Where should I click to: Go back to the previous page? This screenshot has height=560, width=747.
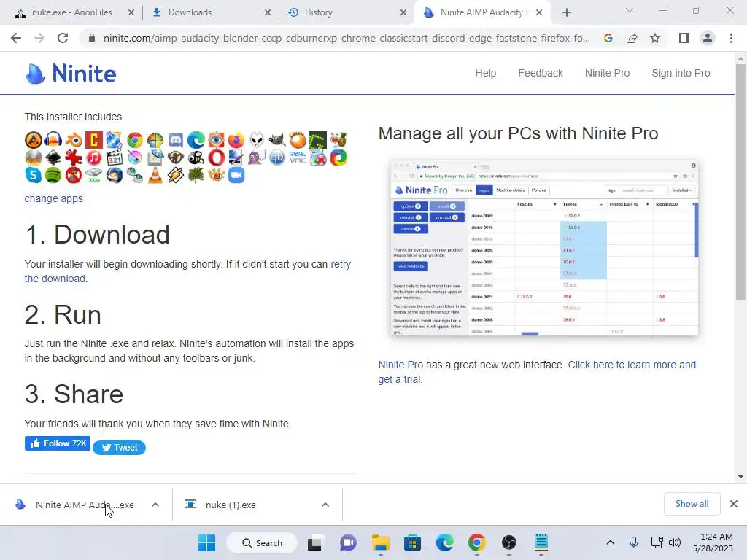(16, 38)
